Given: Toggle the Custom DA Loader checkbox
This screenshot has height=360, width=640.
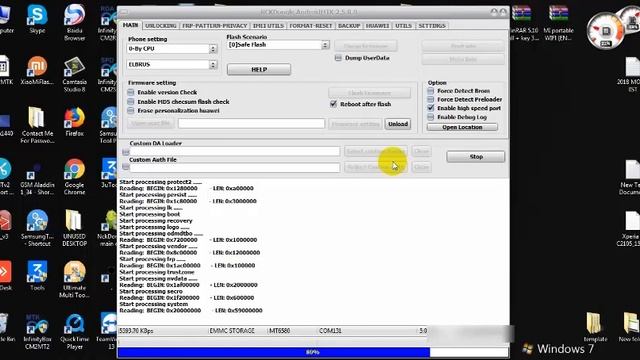Looking at the screenshot, I should tap(126, 152).
